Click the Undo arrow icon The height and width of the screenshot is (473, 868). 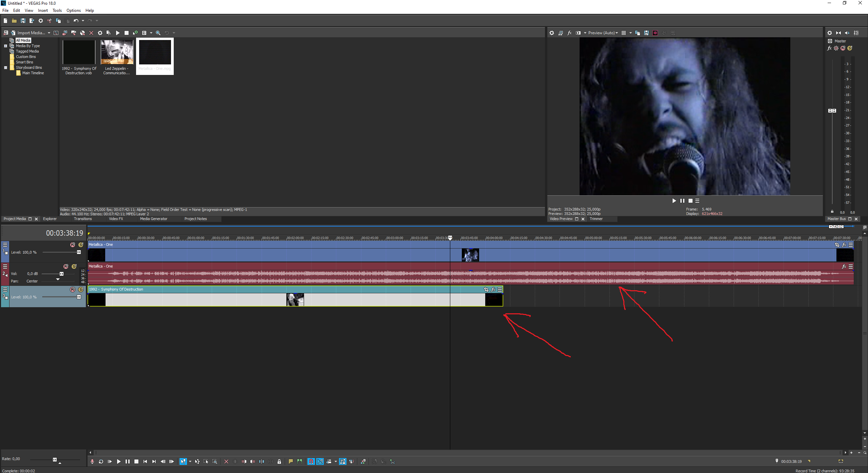[x=76, y=21]
